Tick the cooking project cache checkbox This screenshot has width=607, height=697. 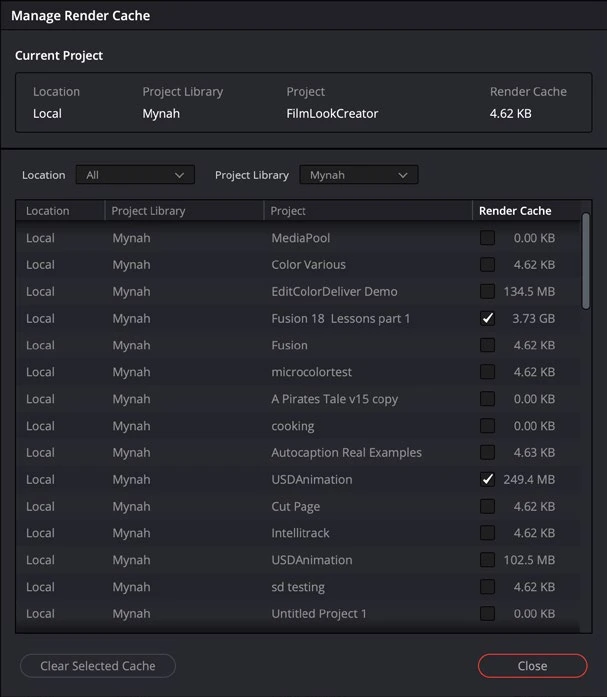click(487, 426)
